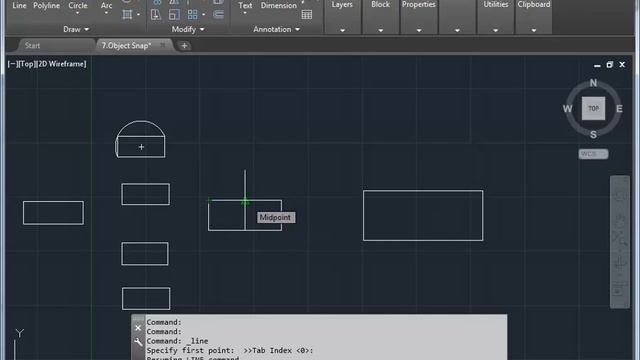Open the [Top] view controls menu
640x360 pixels.
[x=26, y=64]
